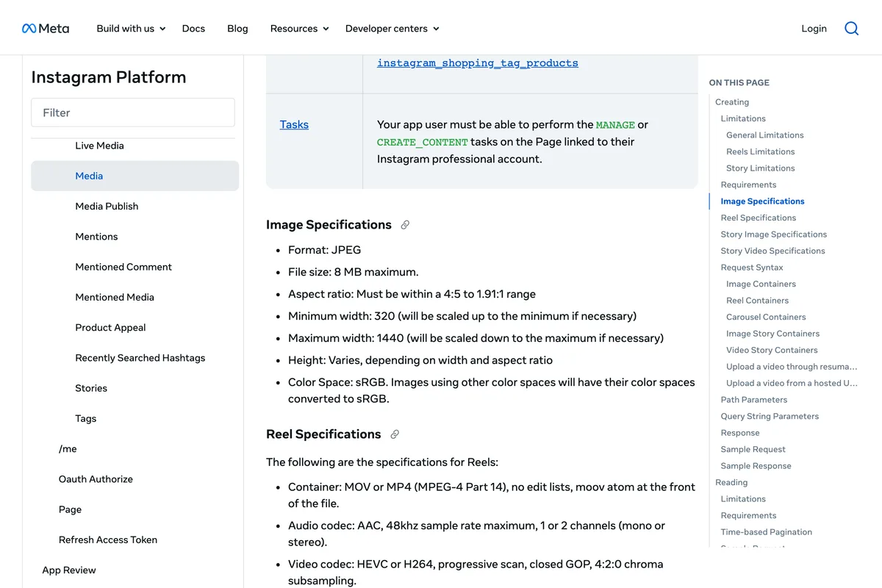The width and height of the screenshot is (882, 588).
Task: Open Recently Searched Hashtags entry
Action: point(140,358)
